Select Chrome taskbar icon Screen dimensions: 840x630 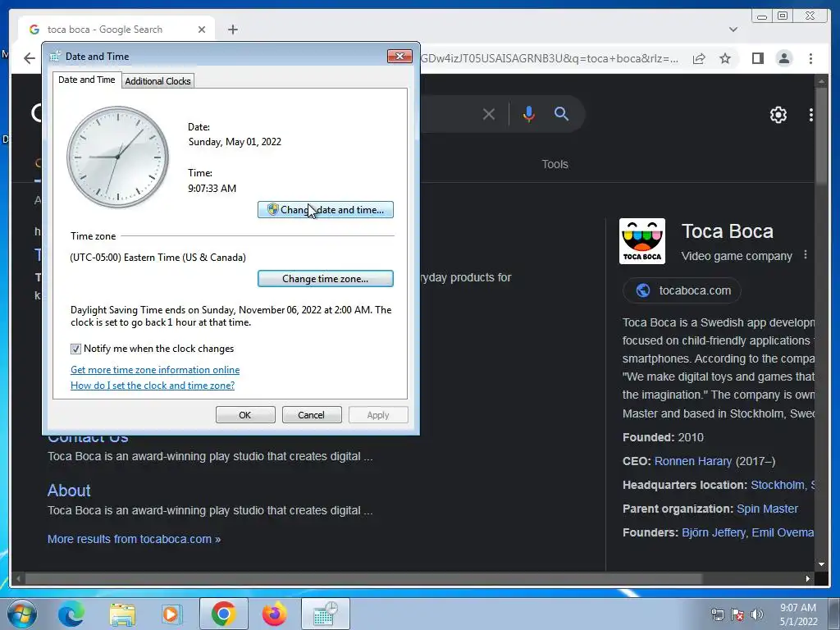[x=223, y=614]
